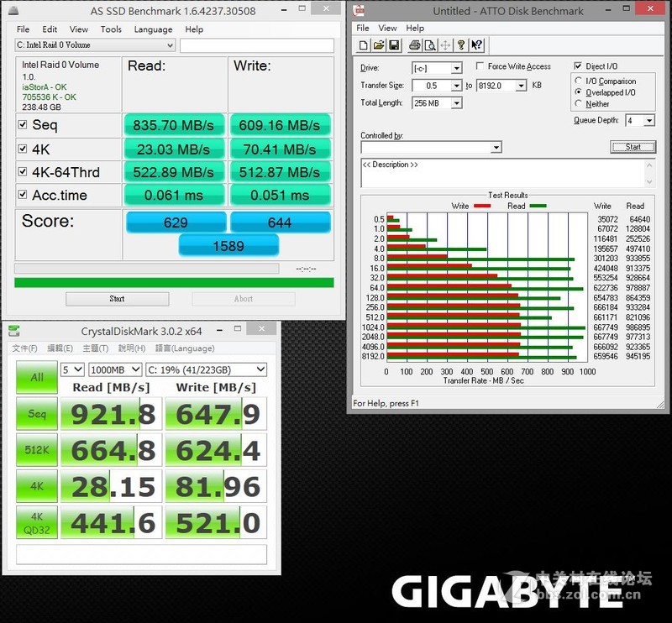Open the Total Length 256 MB dropdown
This screenshot has width=672, height=623.
point(457,103)
